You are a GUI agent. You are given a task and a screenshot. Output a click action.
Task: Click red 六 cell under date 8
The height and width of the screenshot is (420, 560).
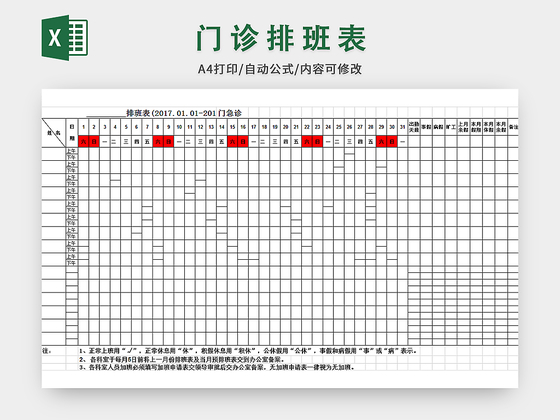click(x=158, y=141)
